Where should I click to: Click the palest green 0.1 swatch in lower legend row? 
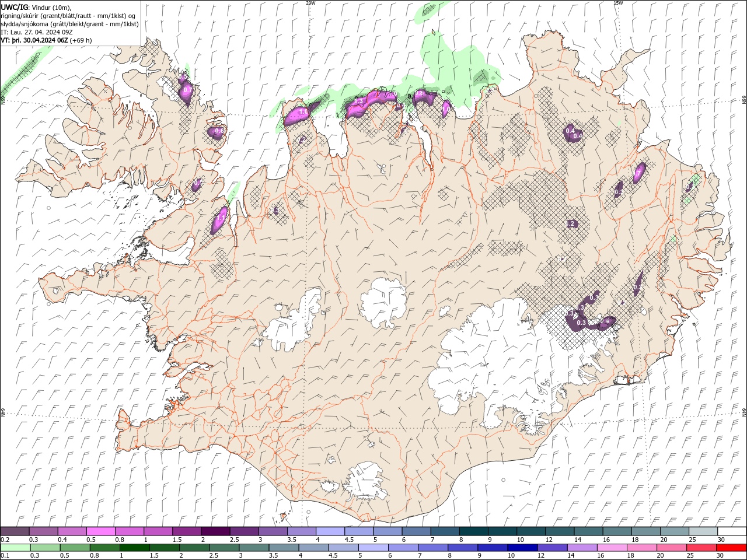tap(15, 547)
